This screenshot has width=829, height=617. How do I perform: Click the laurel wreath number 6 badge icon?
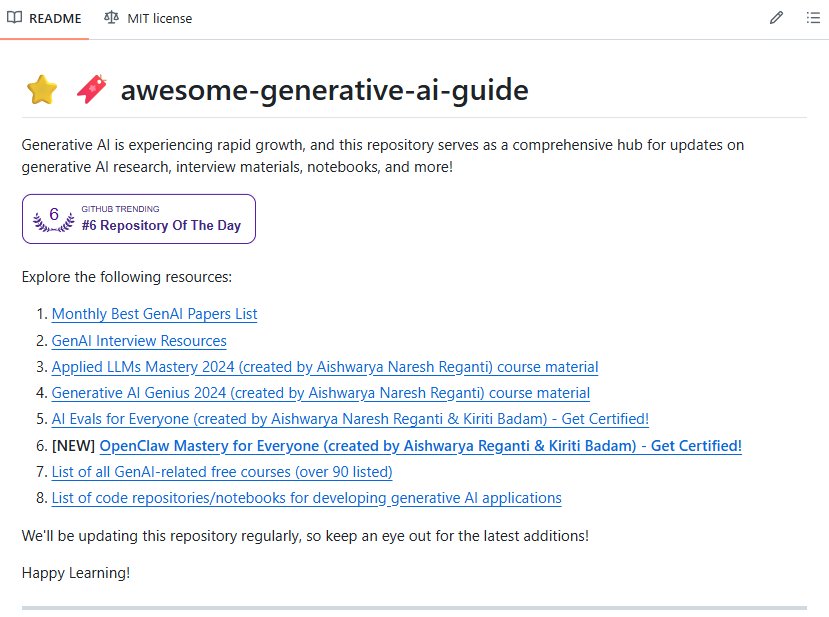(53, 219)
